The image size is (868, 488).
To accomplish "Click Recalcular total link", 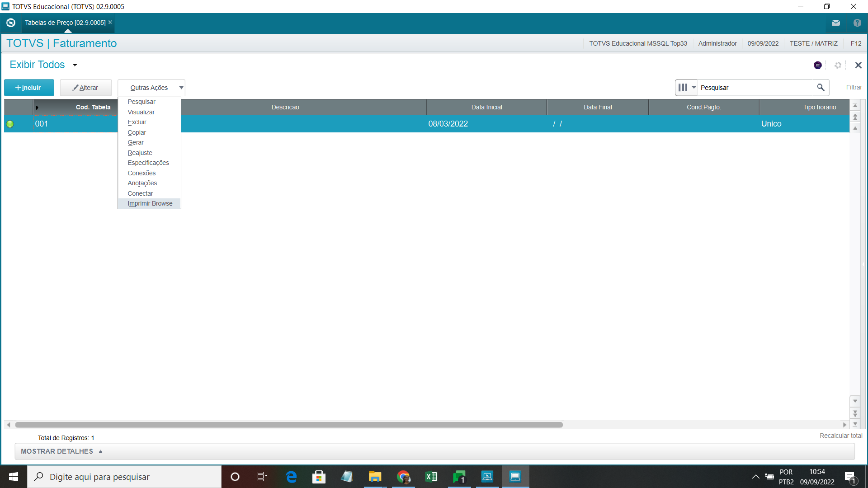I will 841,436.
